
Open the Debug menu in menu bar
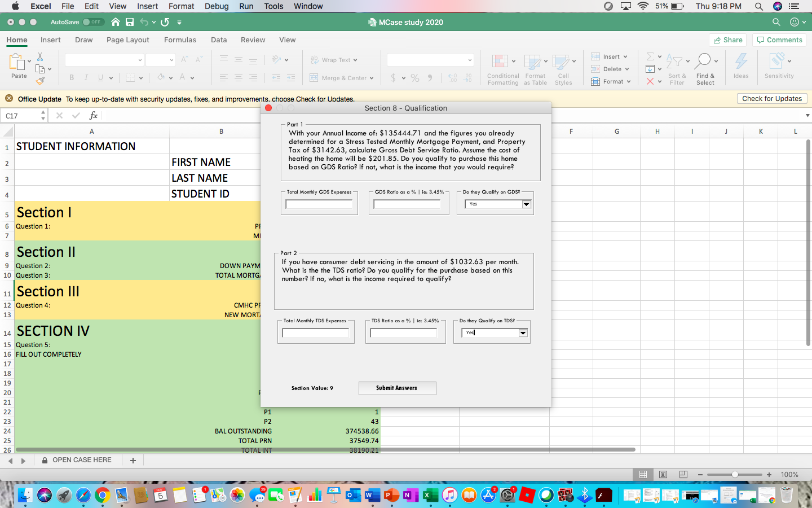(217, 6)
